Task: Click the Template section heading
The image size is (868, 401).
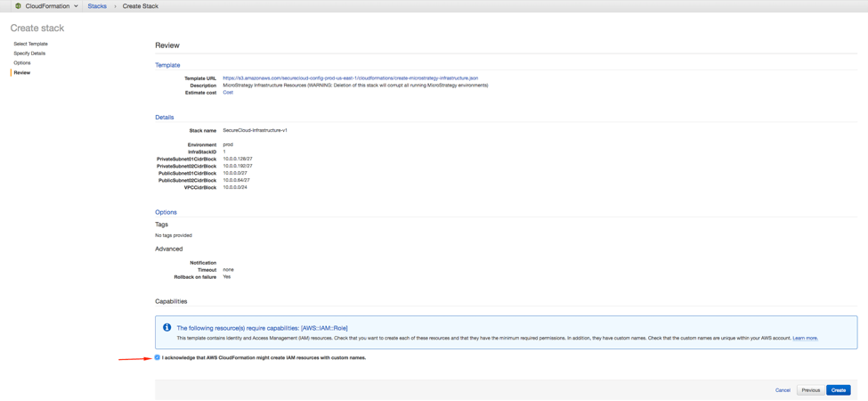Action: click(167, 65)
